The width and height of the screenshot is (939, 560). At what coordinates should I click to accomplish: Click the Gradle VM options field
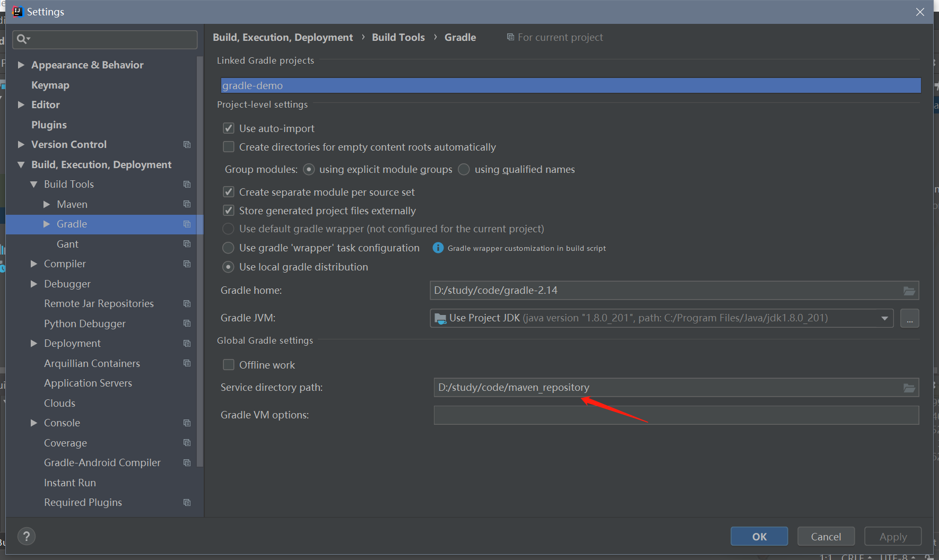point(676,415)
